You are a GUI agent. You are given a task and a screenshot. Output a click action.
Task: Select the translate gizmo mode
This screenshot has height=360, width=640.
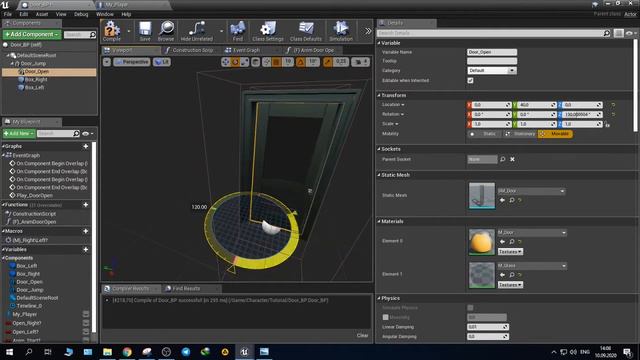click(226, 62)
